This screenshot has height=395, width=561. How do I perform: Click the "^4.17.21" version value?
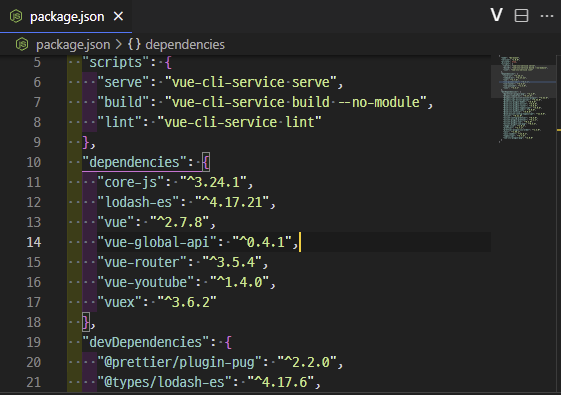(x=232, y=203)
